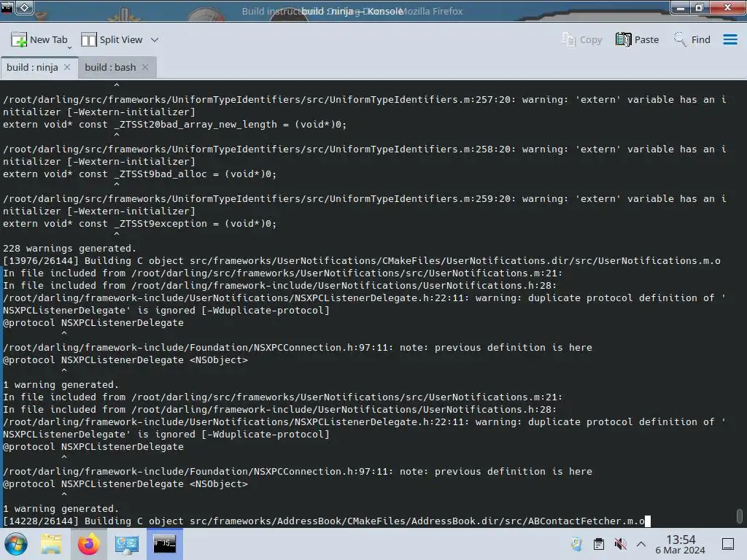Click 'extern void* const _ZTSSt9bad_alloc' line
This screenshot has width=747, height=560.
tap(139, 174)
